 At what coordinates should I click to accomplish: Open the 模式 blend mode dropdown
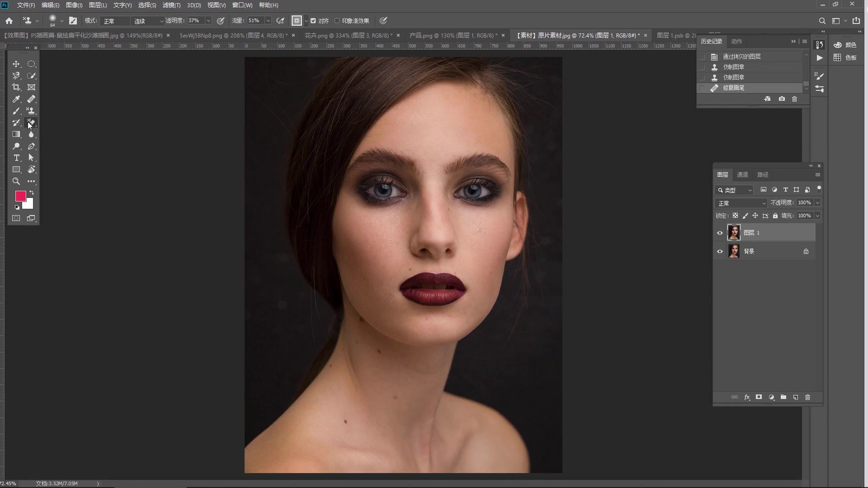tap(115, 21)
